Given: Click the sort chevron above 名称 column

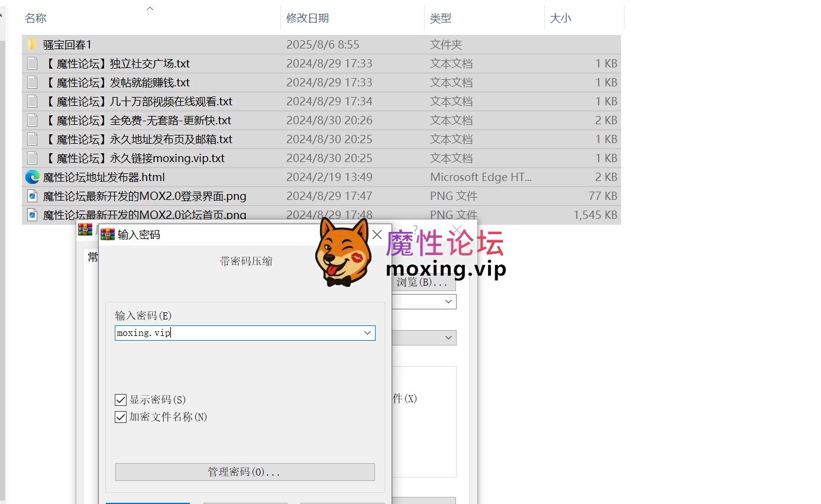Looking at the screenshot, I should pyautogui.click(x=150, y=8).
